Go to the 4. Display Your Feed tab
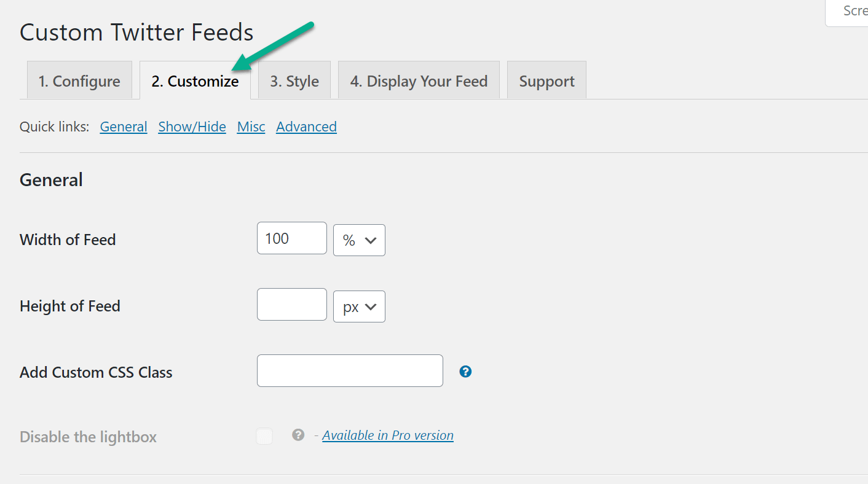The image size is (868, 484). coord(419,81)
